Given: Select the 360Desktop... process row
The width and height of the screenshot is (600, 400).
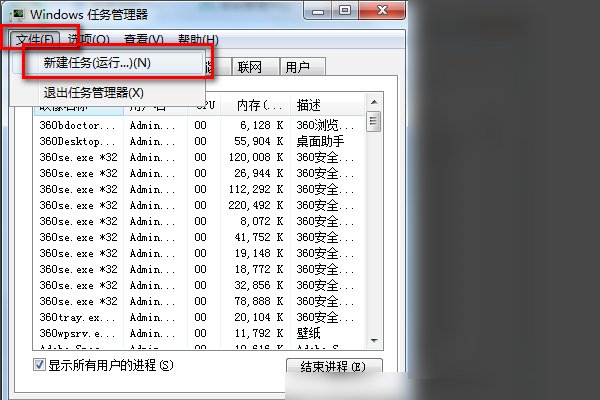Looking at the screenshot, I should pos(199,141).
